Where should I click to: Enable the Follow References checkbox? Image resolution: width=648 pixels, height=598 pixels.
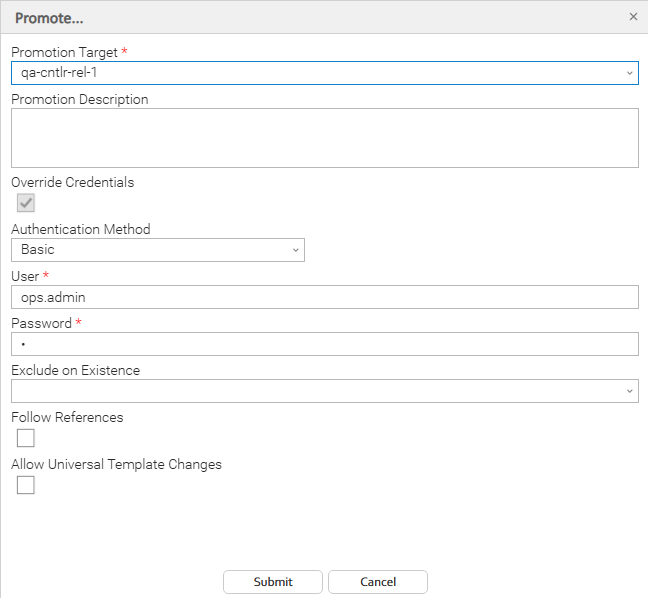[x=26, y=438]
